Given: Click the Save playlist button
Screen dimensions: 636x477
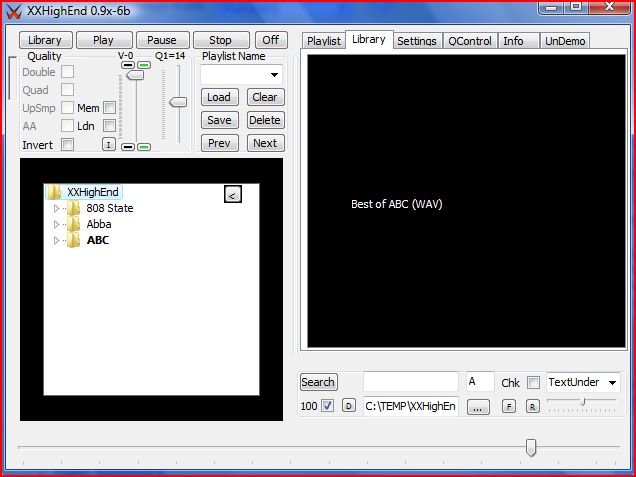Looking at the screenshot, I should (219, 120).
